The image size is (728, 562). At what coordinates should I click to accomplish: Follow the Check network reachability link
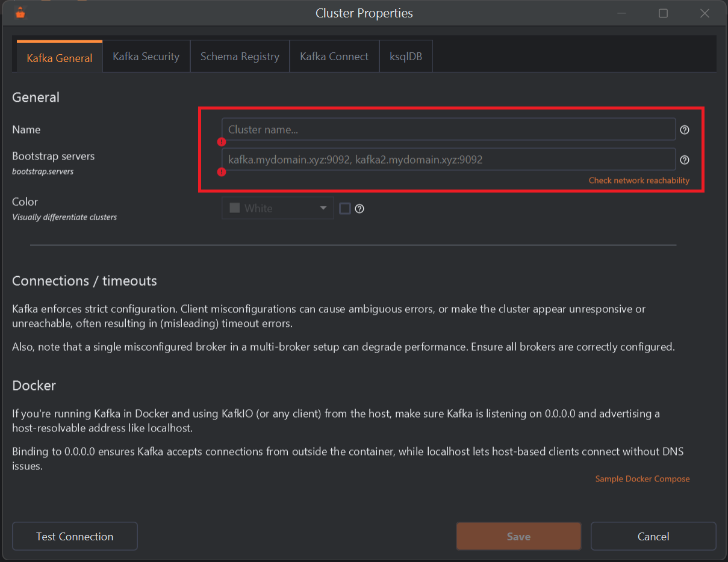coord(639,181)
